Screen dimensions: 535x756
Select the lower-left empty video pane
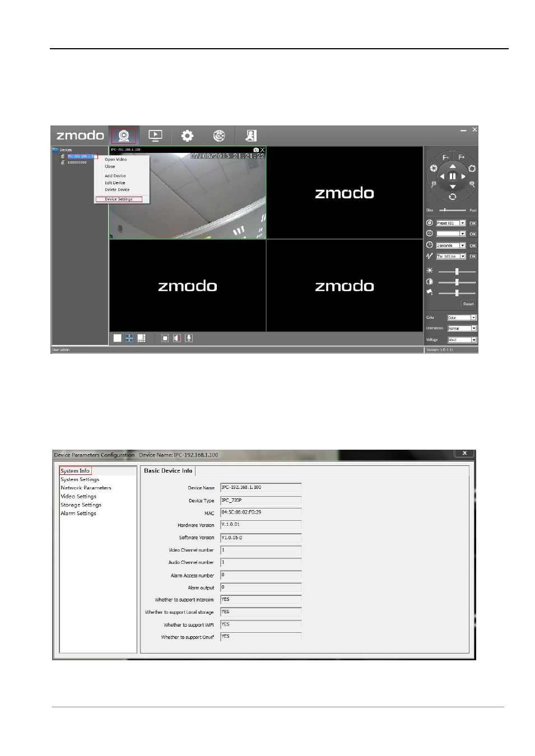coord(188,286)
